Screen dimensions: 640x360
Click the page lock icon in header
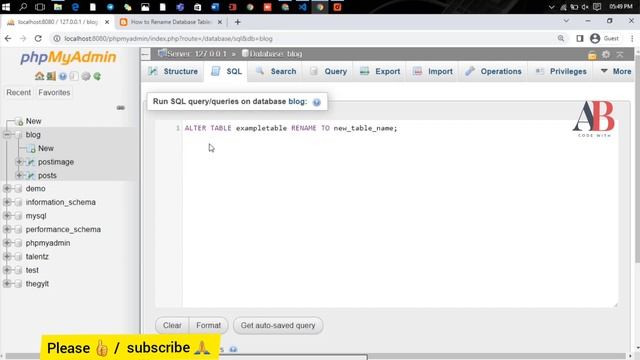click(x=592, y=55)
